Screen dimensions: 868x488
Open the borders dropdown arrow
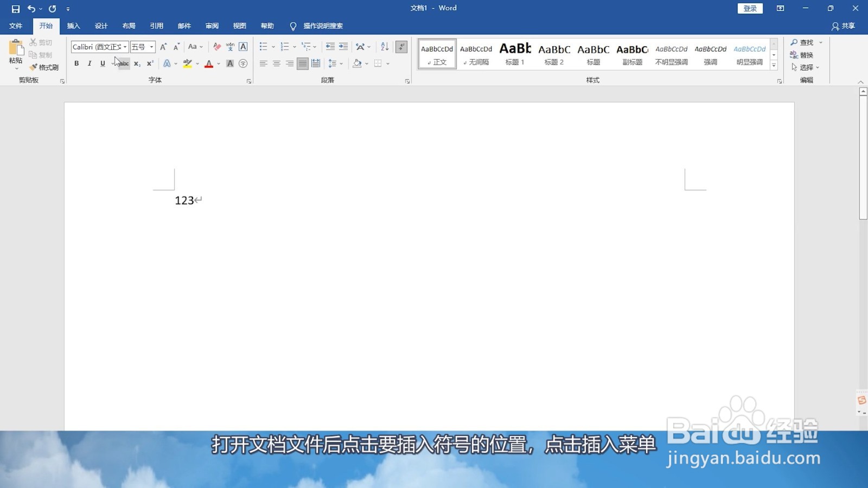point(388,63)
